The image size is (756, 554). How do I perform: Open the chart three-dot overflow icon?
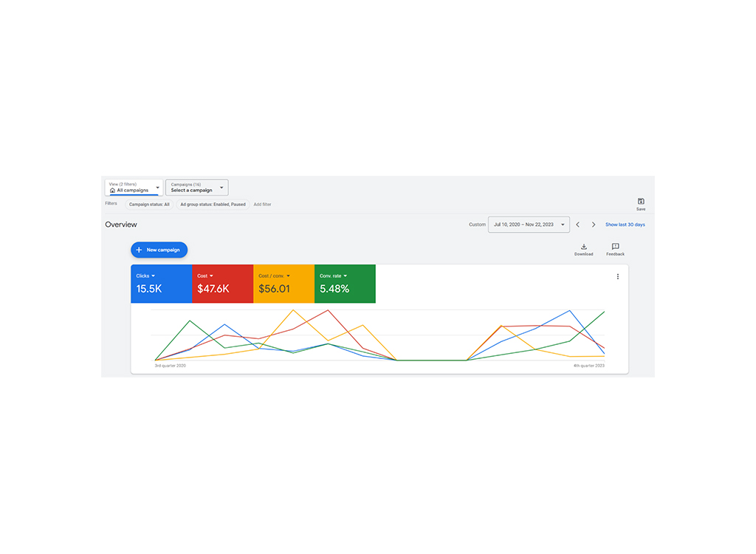(618, 276)
